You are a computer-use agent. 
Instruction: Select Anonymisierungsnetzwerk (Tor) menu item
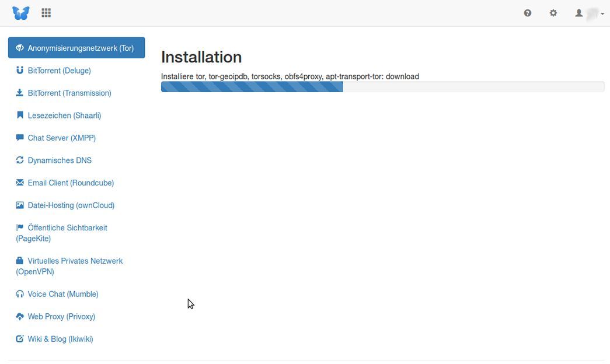(x=76, y=48)
